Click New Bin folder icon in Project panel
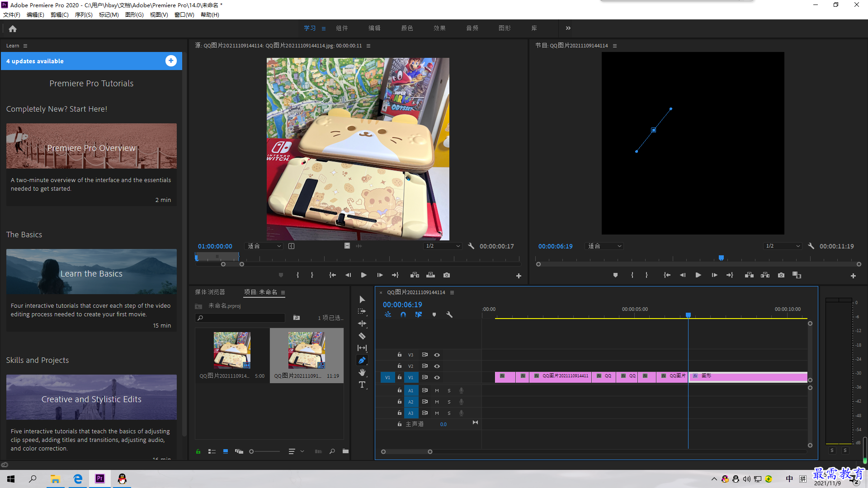Viewport: 868px width, 488px height. point(345,451)
